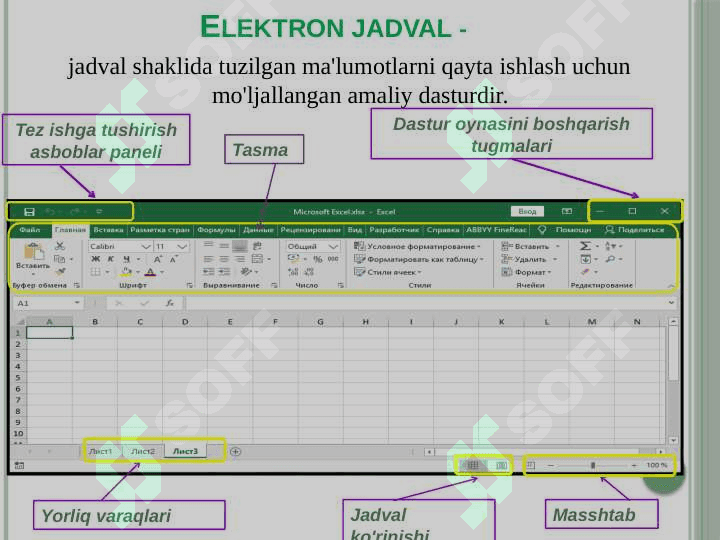720x540 pixels.
Task: Click the yellow fill color bucket
Action: pyautogui.click(x=126, y=272)
